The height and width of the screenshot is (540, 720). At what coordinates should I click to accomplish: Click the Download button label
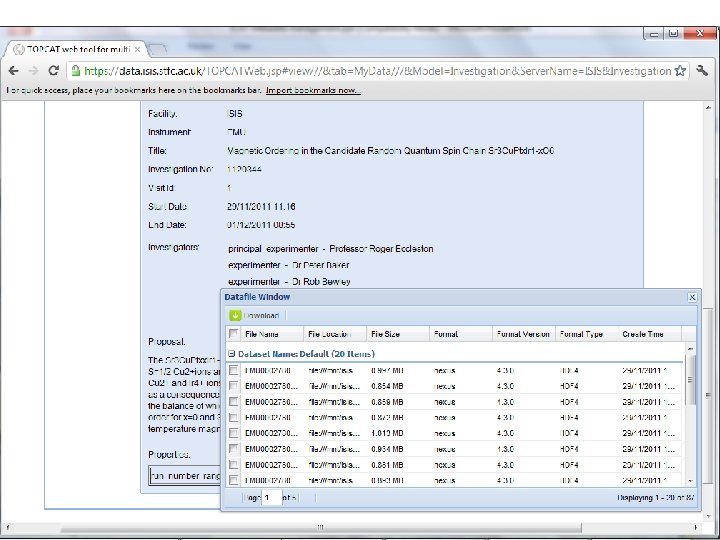[261, 316]
